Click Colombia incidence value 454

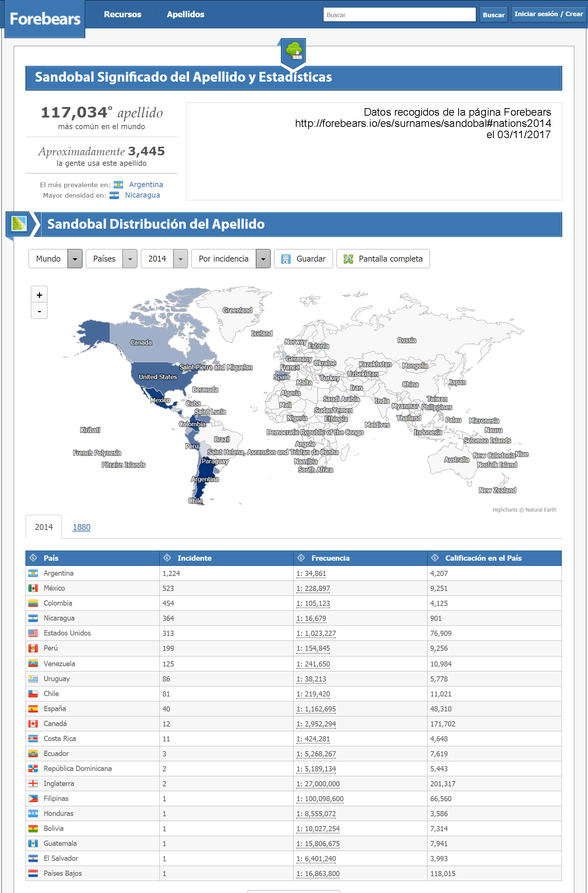coord(168,604)
